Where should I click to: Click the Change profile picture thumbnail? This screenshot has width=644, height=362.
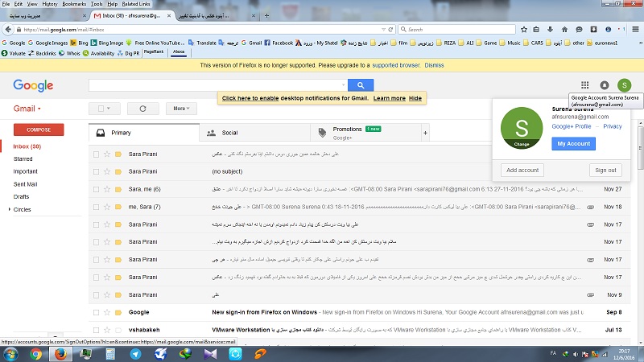(522, 128)
